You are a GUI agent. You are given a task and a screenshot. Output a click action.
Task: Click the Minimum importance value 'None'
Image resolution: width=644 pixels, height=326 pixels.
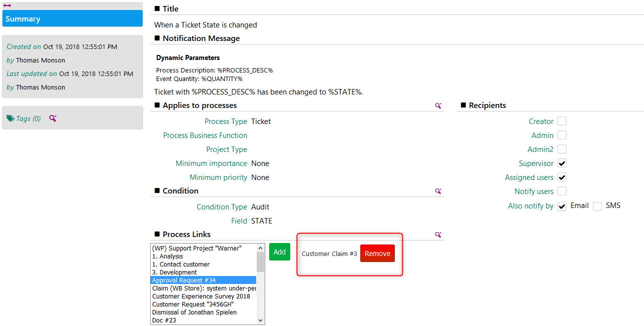(x=260, y=163)
